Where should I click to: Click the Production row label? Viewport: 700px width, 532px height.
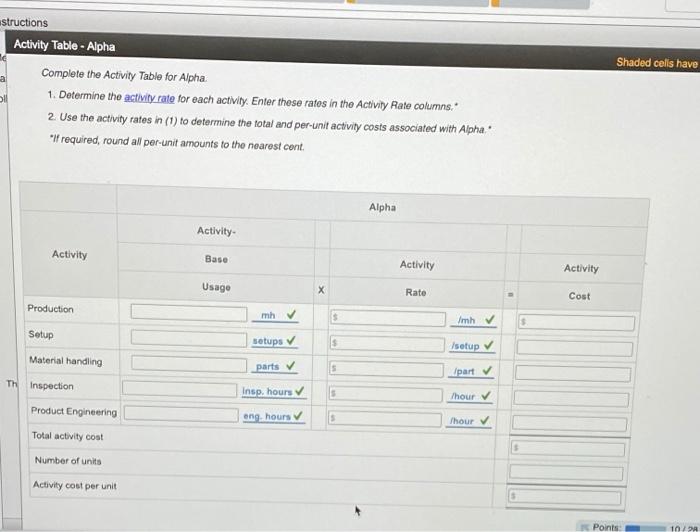pyautogui.click(x=50, y=309)
